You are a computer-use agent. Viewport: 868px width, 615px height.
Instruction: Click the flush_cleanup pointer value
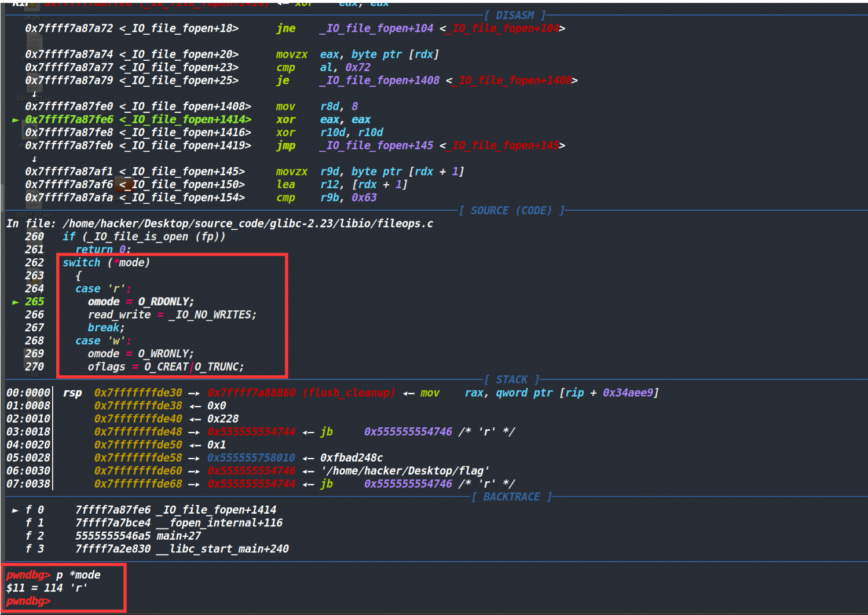[301, 393]
